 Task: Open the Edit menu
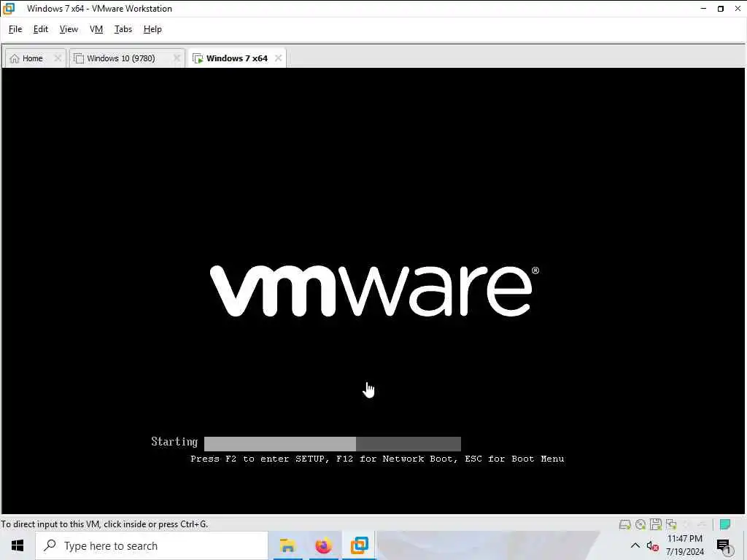click(41, 29)
